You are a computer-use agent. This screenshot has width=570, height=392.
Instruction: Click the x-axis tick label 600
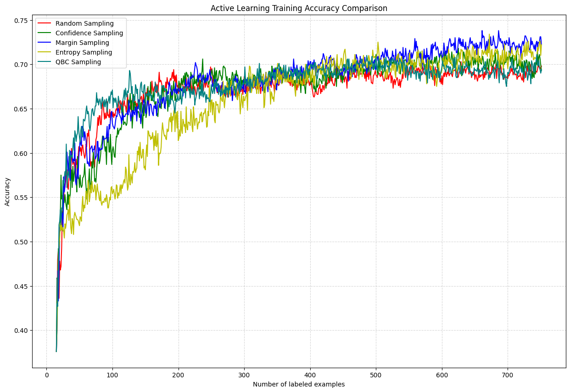(442, 375)
